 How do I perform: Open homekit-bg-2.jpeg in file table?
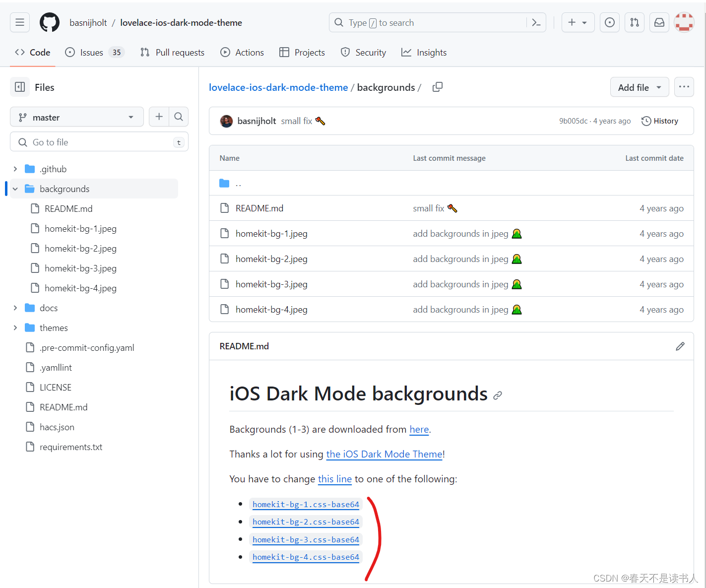pos(271,259)
